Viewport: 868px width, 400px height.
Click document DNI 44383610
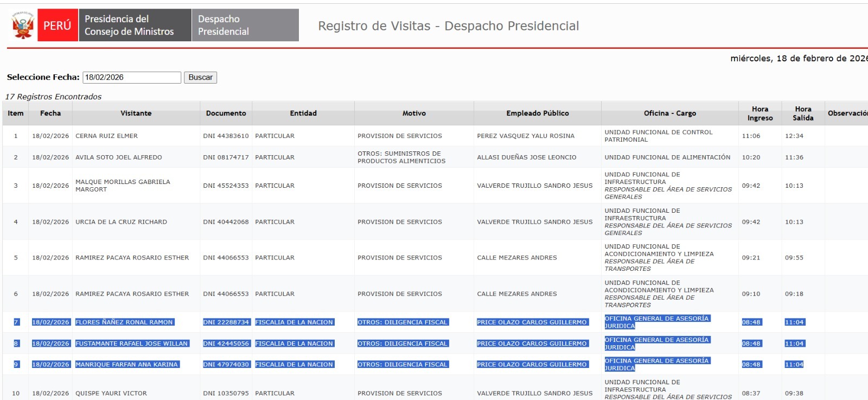(226, 136)
